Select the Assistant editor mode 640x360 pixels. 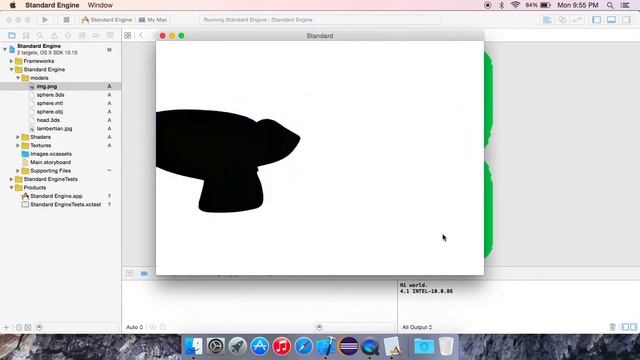[x=562, y=20]
